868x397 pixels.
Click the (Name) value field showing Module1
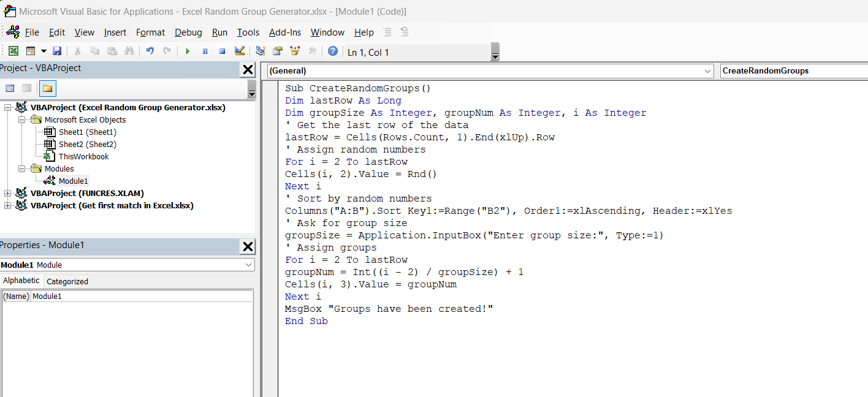[142, 296]
